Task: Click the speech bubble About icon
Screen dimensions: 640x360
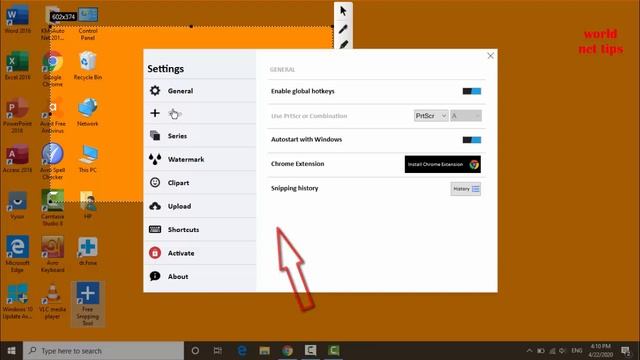Action: pyautogui.click(x=155, y=276)
